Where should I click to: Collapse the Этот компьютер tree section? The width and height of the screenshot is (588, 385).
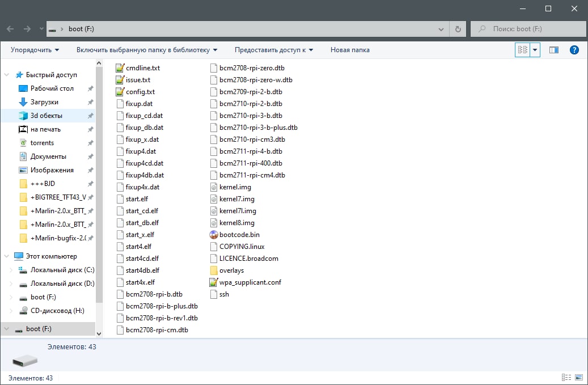point(6,256)
